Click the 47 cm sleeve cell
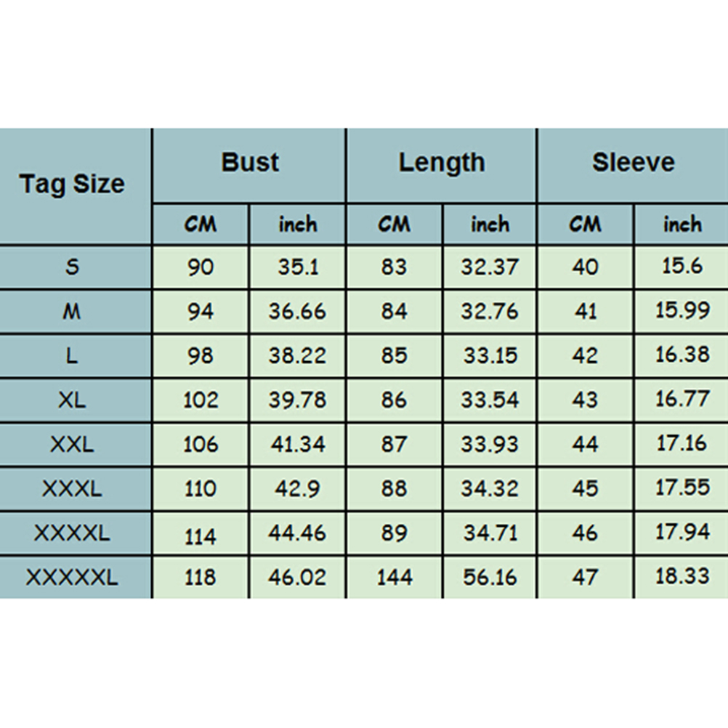This screenshot has width=728, height=728. click(x=585, y=578)
